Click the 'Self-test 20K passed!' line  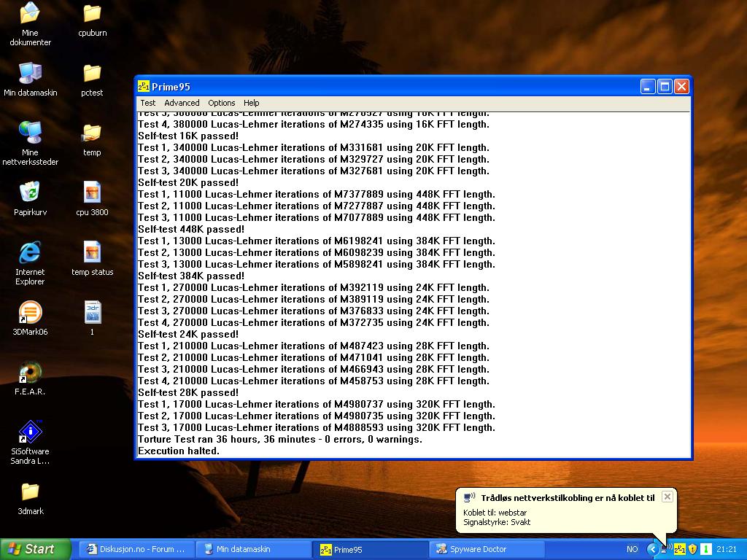pos(188,182)
